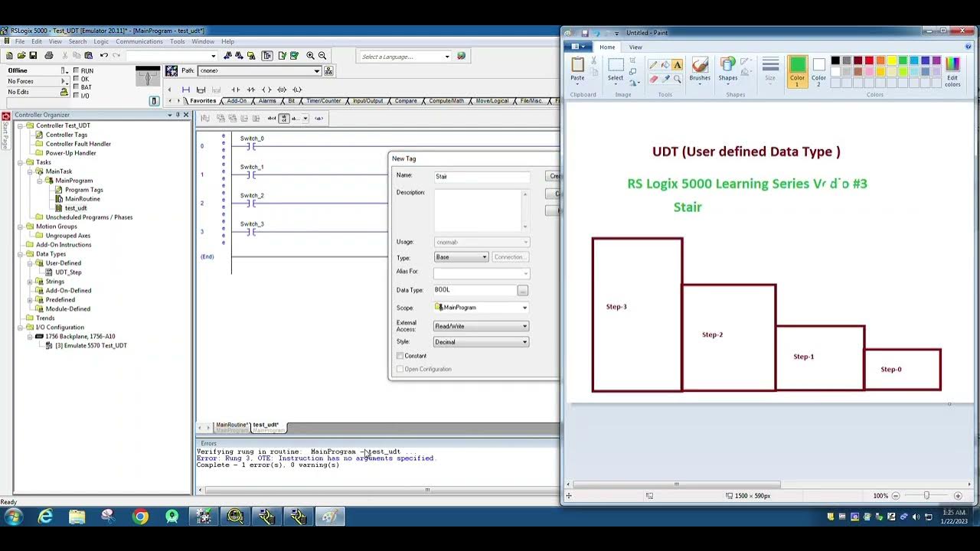
Task: Click the Paint zoom slider handle
Action: [926, 496]
